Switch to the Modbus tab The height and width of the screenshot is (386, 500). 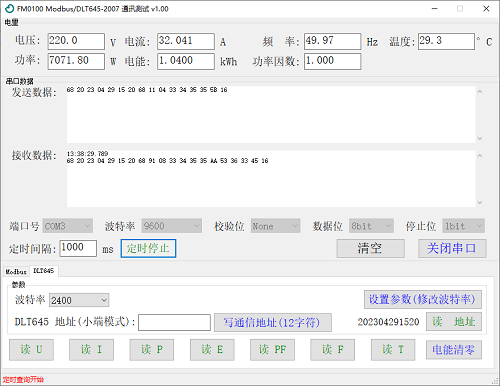[16, 272]
